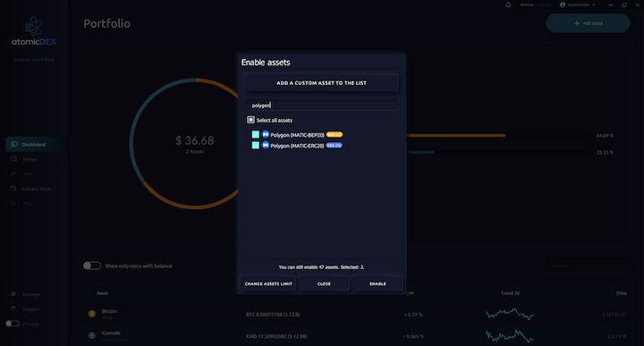This screenshot has height=346, width=644.
Task: Tick the Select all assets checkbox
Action: [250, 120]
